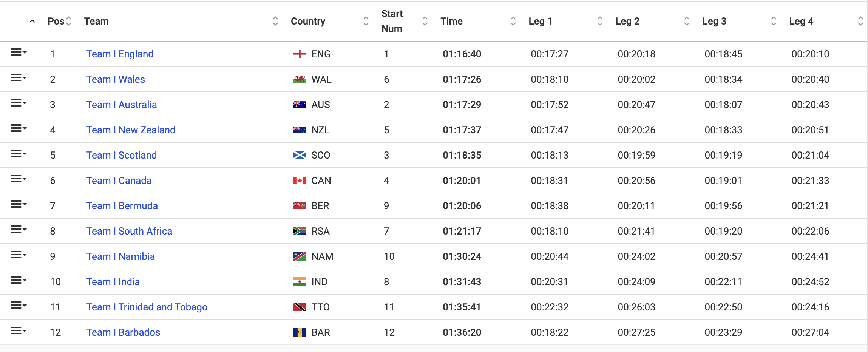Click the Wales flag icon
868x352 pixels.
[300, 79]
